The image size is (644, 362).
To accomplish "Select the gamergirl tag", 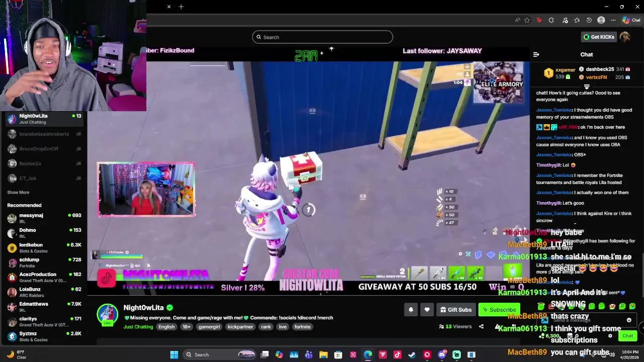I will 209,327.
